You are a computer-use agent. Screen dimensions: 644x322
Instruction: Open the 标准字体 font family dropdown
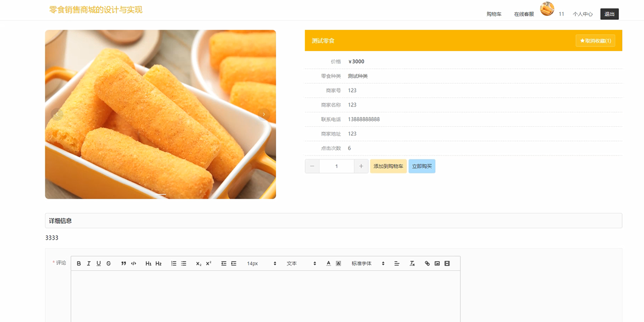(368, 264)
